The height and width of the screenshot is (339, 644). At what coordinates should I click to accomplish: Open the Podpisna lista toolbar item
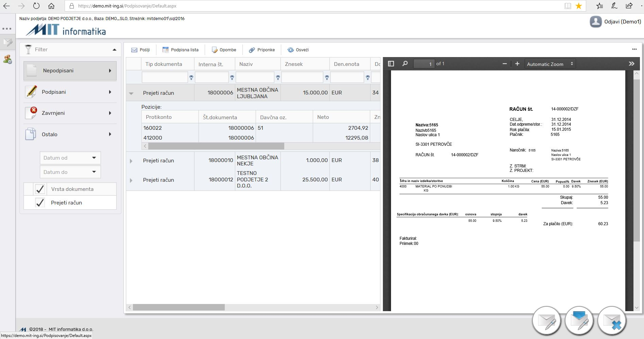coord(180,50)
